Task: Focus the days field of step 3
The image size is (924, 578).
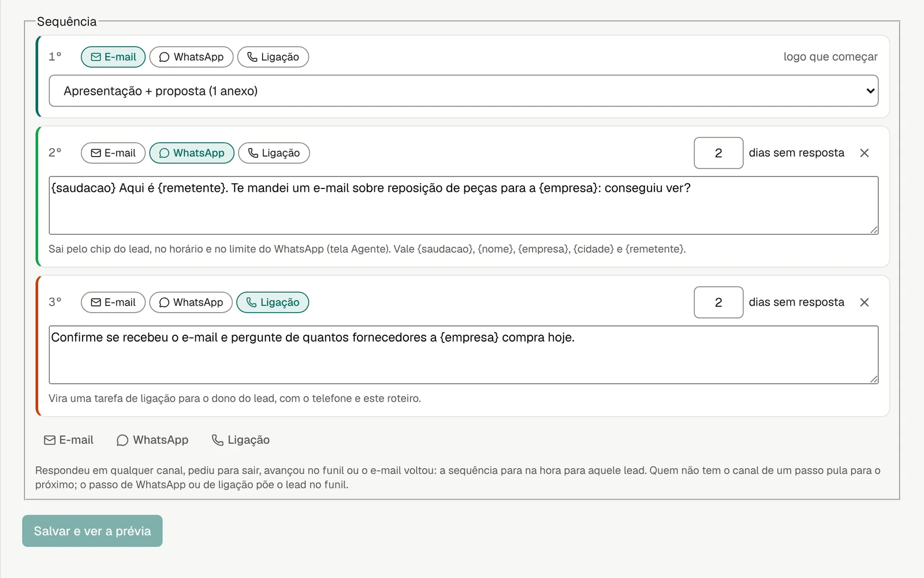Action: [x=718, y=302]
